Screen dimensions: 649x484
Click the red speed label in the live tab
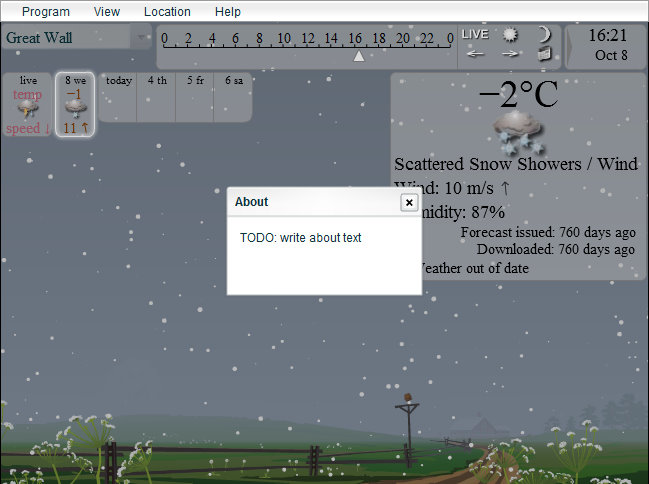point(23,128)
